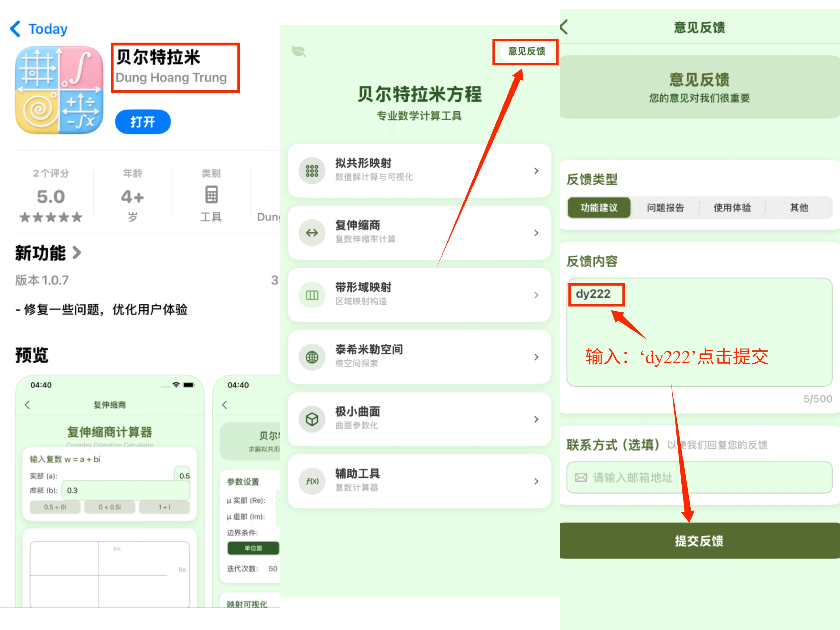Open 拟共形映射 via its chevron arrow
Screen dimensions: 840x630
[536, 171]
